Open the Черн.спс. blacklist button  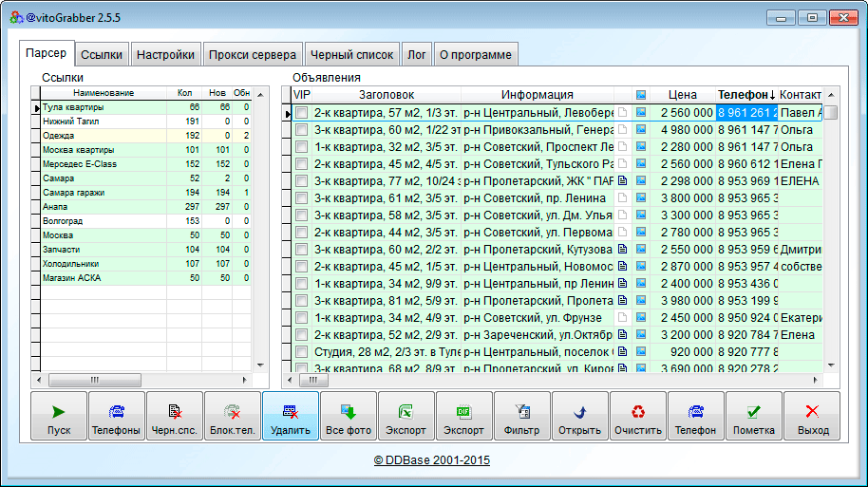click(x=175, y=416)
